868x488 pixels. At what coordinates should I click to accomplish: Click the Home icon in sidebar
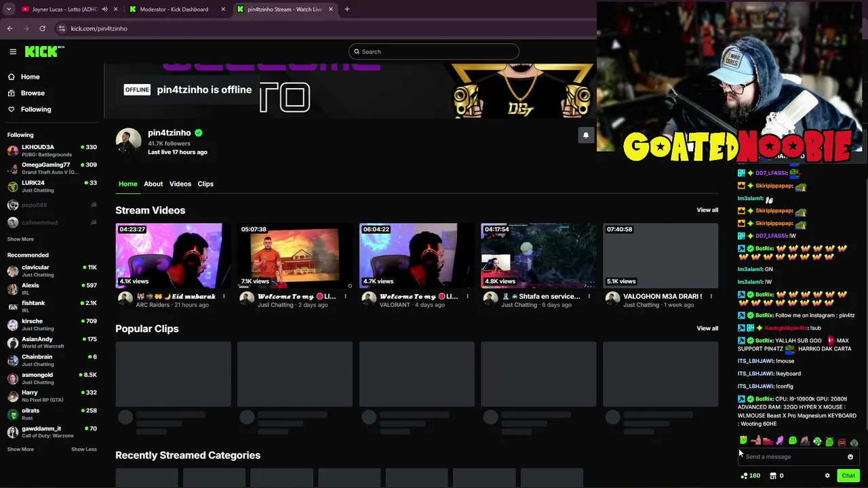click(x=12, y=77)
